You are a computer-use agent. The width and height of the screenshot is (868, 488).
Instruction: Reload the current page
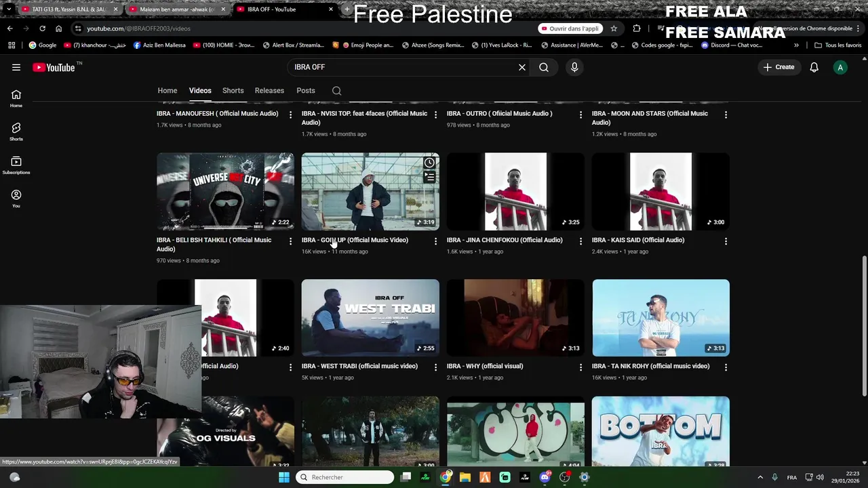click(42, 28)
